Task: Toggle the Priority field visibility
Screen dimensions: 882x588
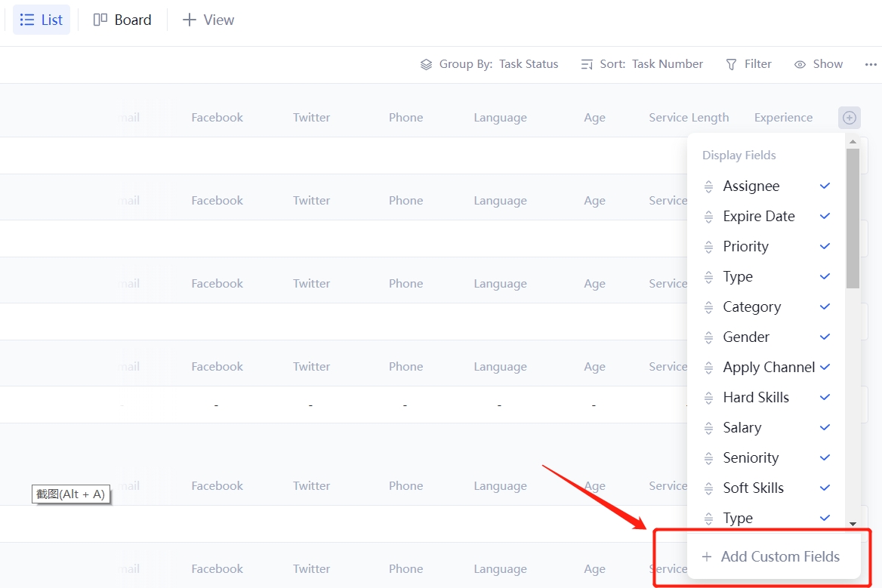Action: (824, 246)
